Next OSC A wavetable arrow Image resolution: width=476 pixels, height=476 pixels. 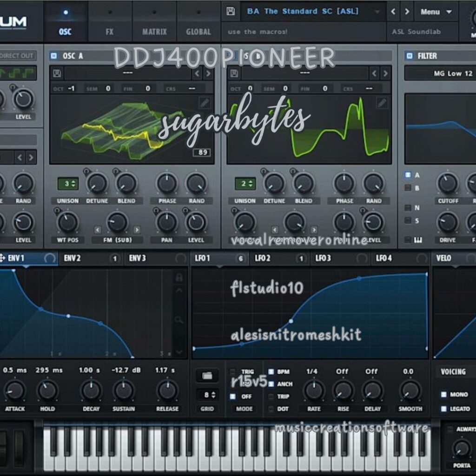tap(208, 73)
